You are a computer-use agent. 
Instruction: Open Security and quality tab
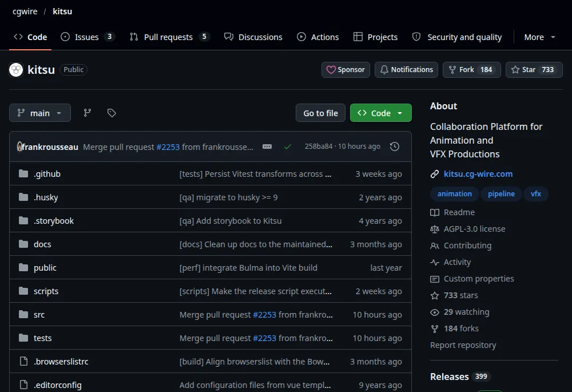click(457, 37)
